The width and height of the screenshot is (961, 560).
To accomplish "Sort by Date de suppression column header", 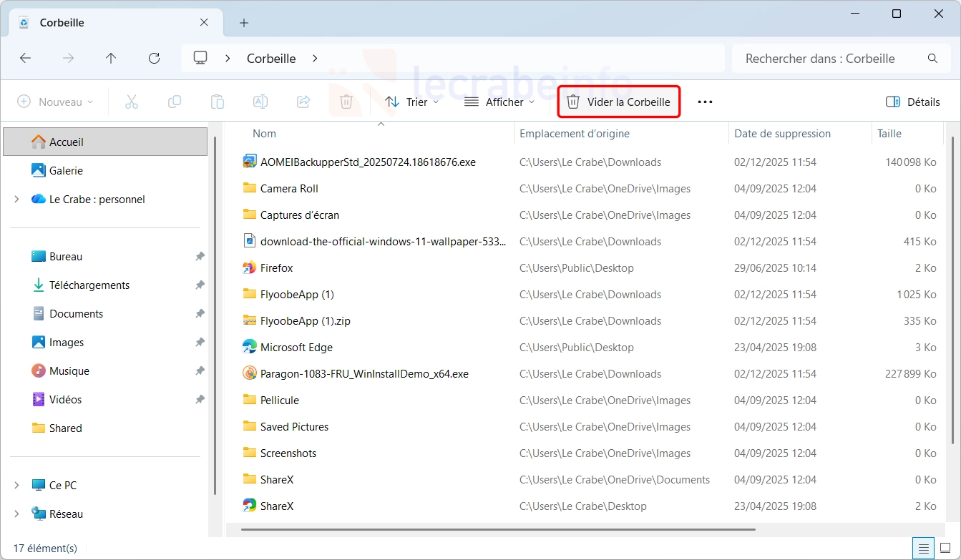I will [x=782, y=134].
